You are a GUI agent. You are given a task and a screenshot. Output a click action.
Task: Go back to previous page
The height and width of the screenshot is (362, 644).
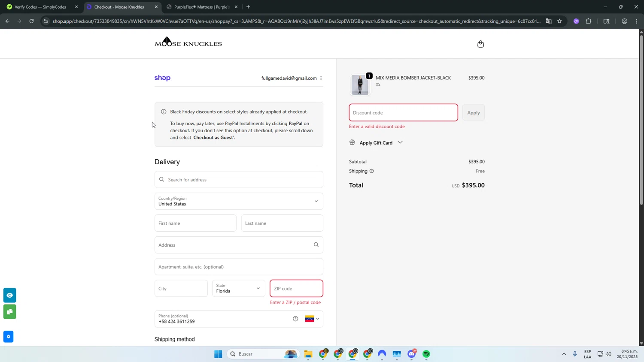tap(7, 21)
